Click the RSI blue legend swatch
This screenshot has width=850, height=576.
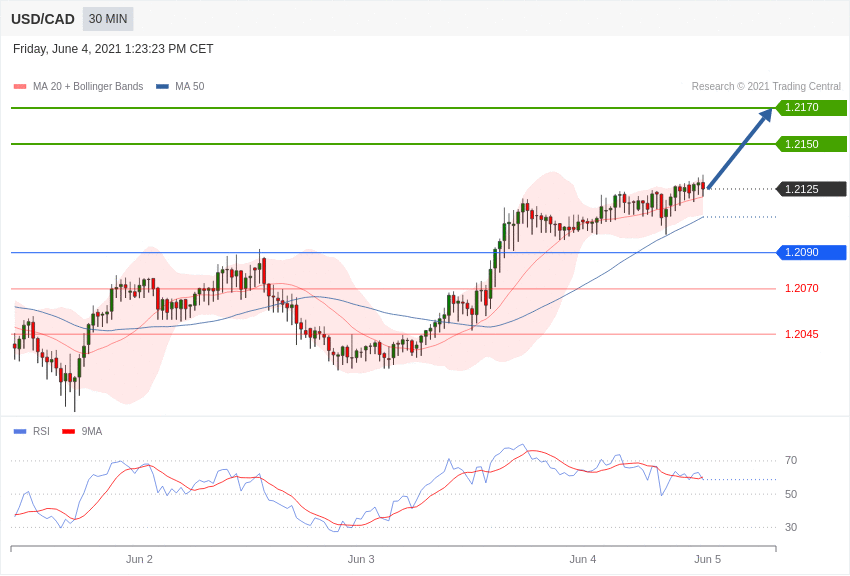20,431
